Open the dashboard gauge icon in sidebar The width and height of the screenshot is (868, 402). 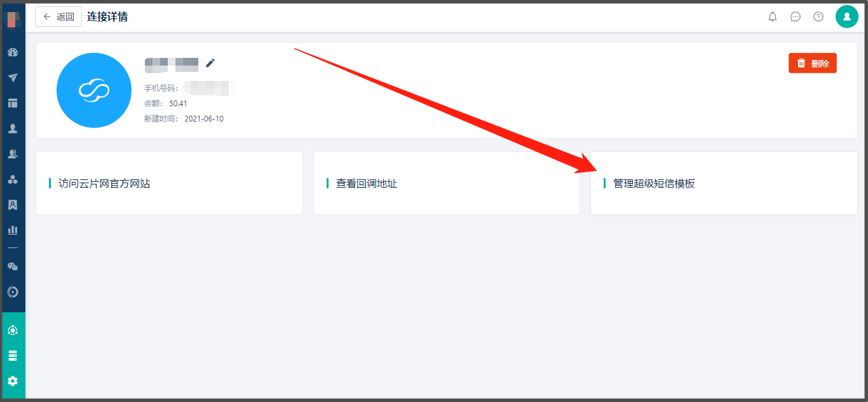(x=13, y=52)
